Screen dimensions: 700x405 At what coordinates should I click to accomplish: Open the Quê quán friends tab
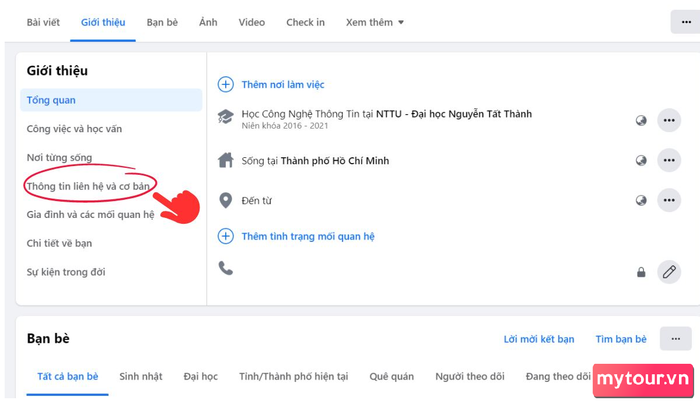pos(392,376)
